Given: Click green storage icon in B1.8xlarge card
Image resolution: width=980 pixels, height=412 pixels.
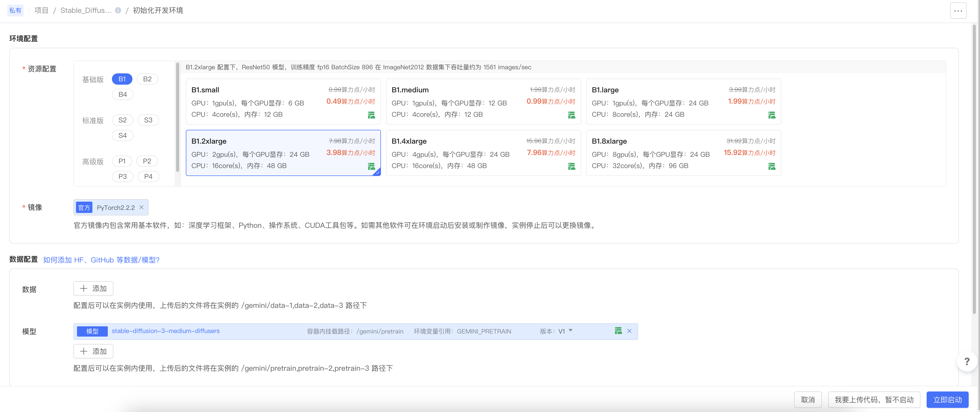Looking at the screenshot, I should pos(772,166).
